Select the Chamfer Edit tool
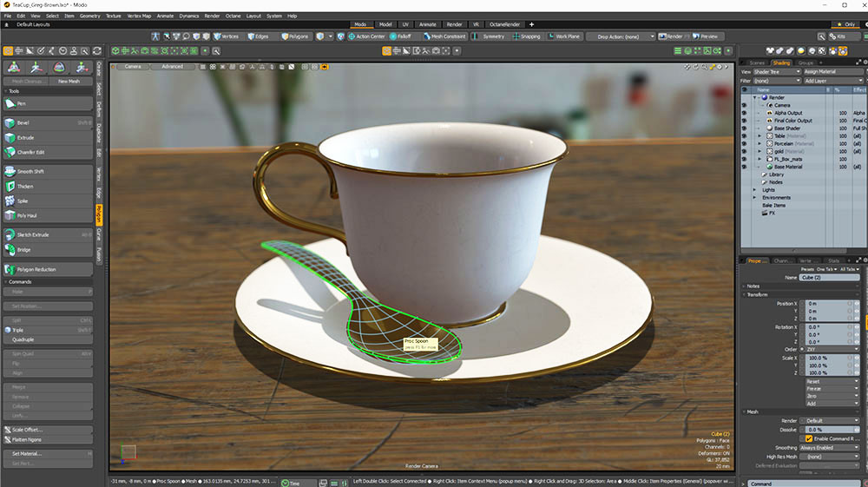868x487 pixels. (x=48, y=152)
